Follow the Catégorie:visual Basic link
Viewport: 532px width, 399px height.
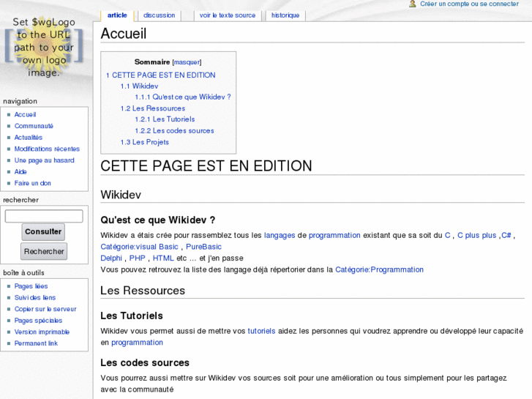(139, 247)
